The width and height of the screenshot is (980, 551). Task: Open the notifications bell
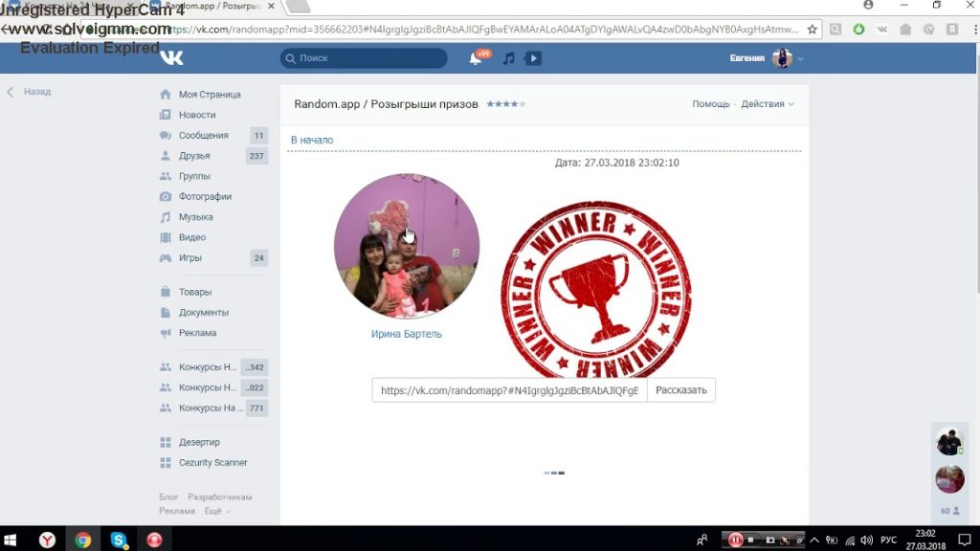coord(475,58)
